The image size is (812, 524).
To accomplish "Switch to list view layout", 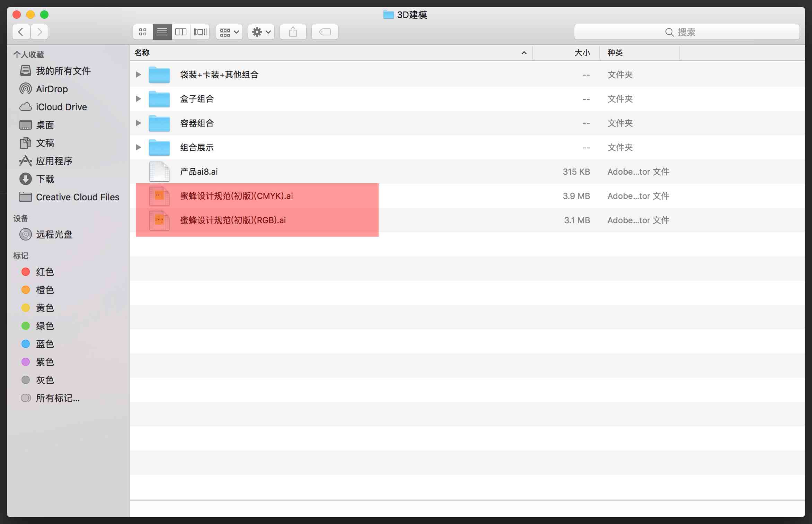I will pos(161,32).
